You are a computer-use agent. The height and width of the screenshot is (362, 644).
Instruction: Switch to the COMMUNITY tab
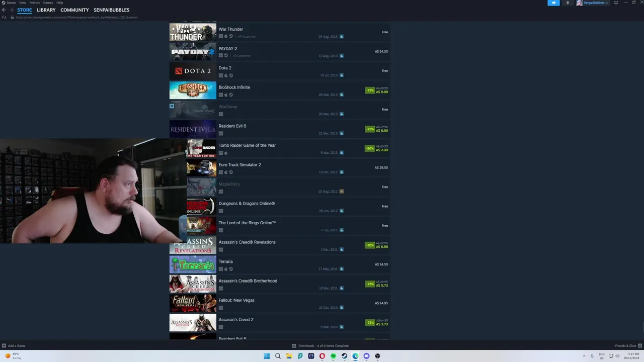point(74,10)
